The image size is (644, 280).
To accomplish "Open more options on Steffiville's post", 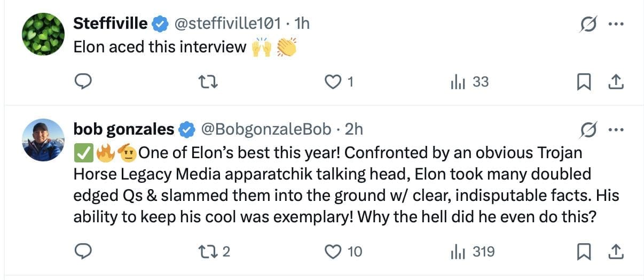I will [616, 24].
